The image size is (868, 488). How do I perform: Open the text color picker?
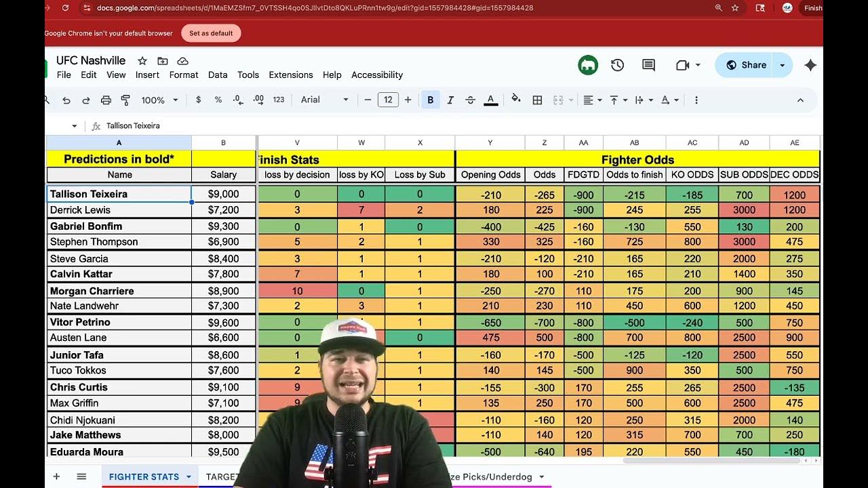coord(491,100)
